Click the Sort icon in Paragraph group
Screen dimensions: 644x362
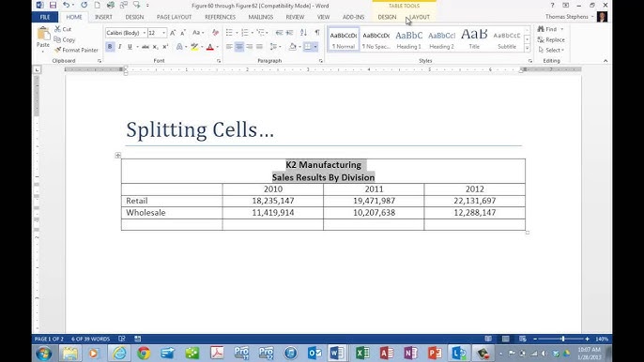(303, 33)
